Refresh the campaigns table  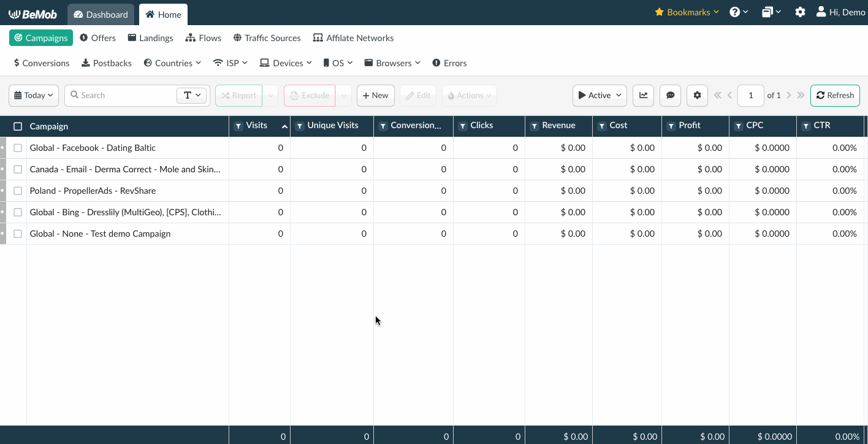835,95
